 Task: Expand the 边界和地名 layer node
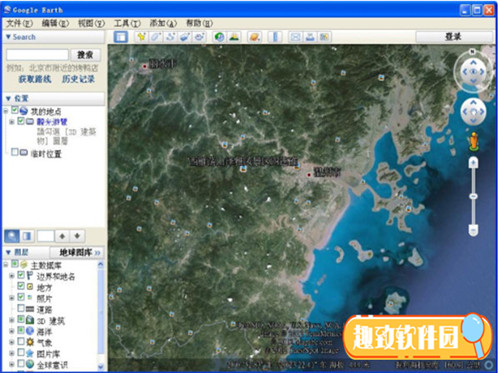[x=12, y=276]
